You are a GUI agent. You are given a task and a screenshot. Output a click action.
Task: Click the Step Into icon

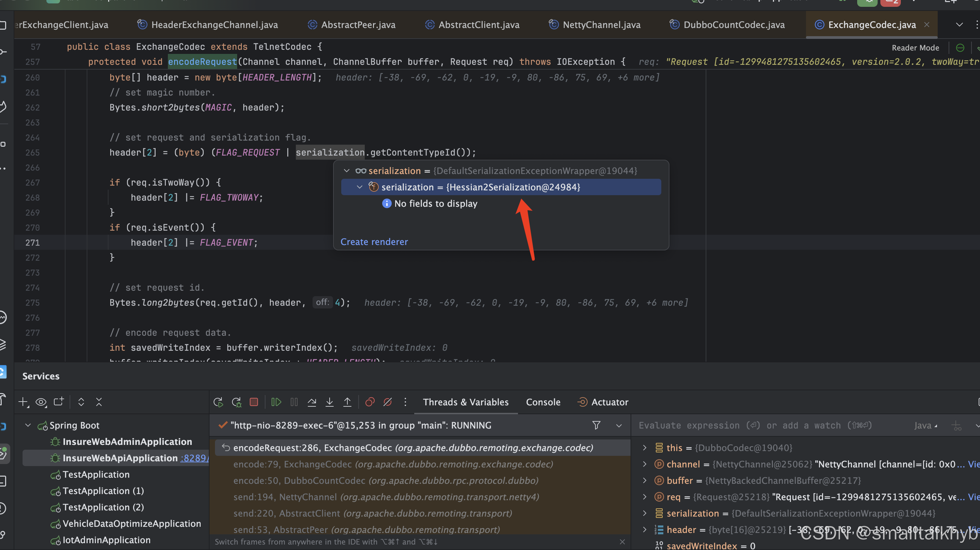pyautogui.click(x=330, y=402)
